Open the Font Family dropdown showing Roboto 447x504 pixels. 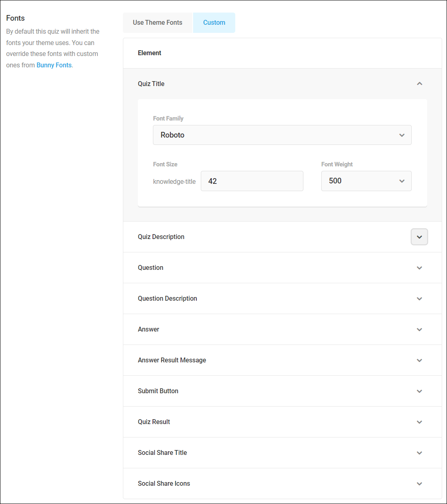282,135
